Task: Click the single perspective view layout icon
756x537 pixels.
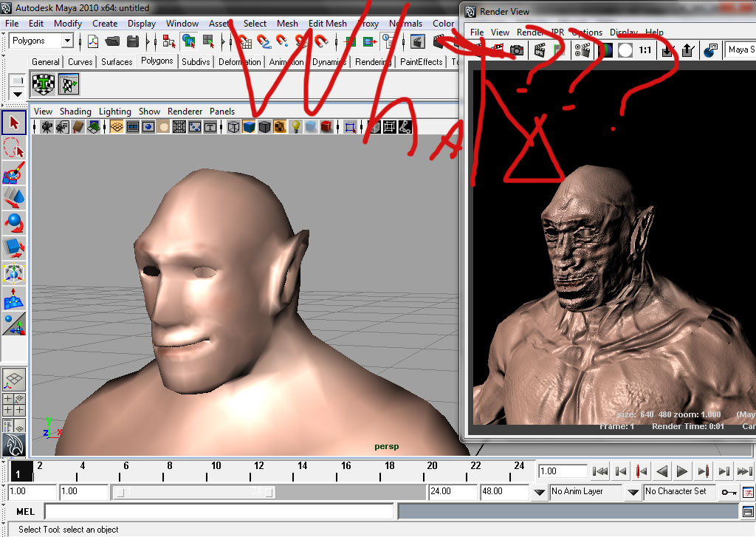Action: [14, 380]
